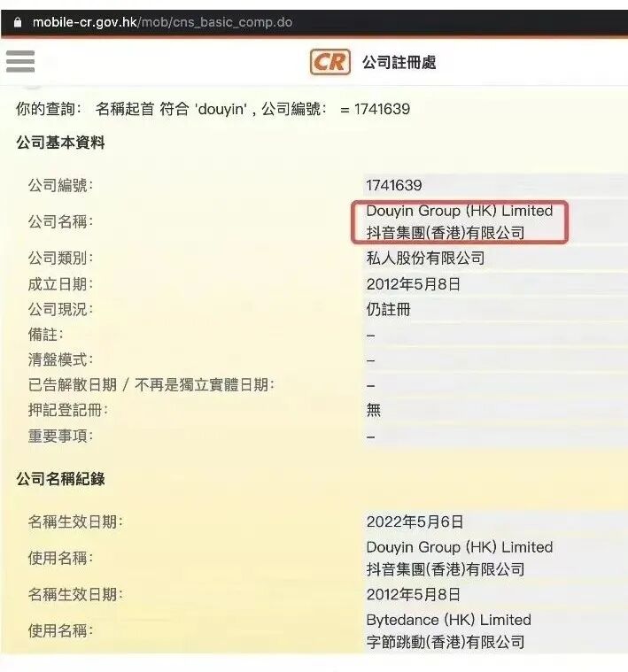Click the 重要事項 label
628x672 pixels.
tap(60, 436)
